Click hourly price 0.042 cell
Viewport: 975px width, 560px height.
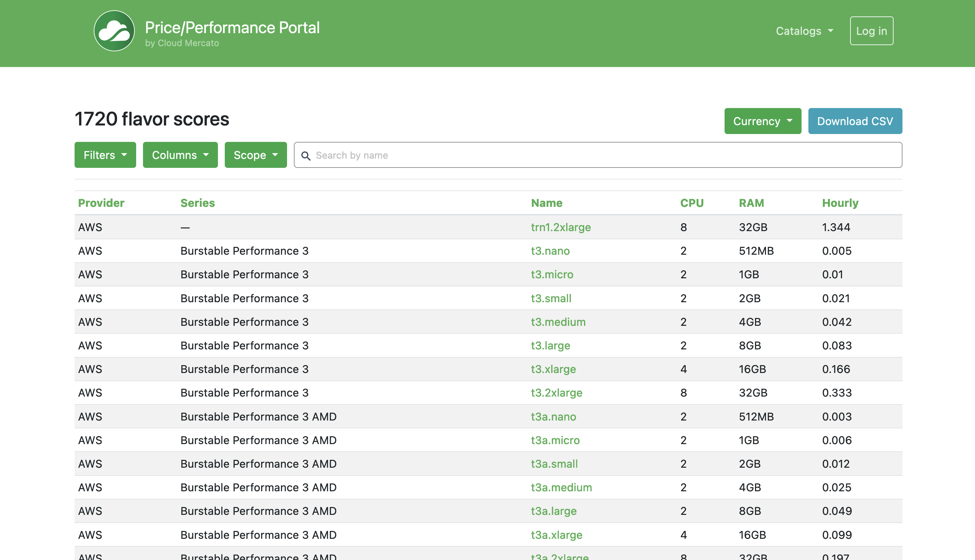(x=837, y=321)
